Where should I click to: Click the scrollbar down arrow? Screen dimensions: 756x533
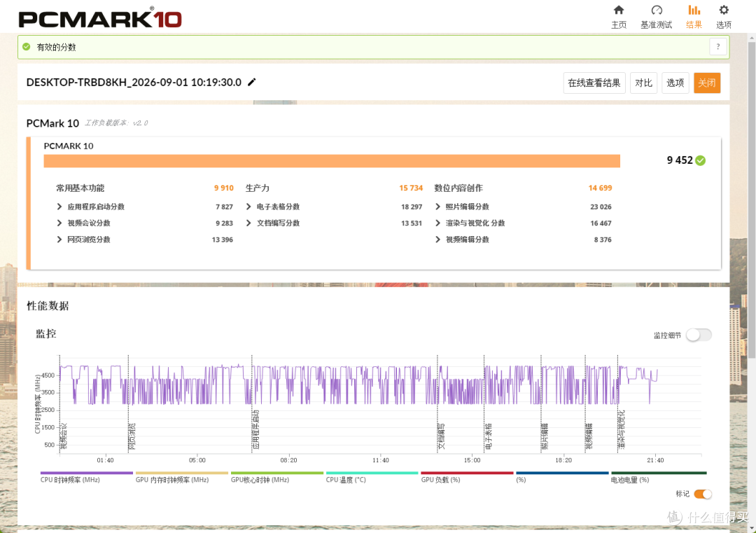tap(752, 527)
